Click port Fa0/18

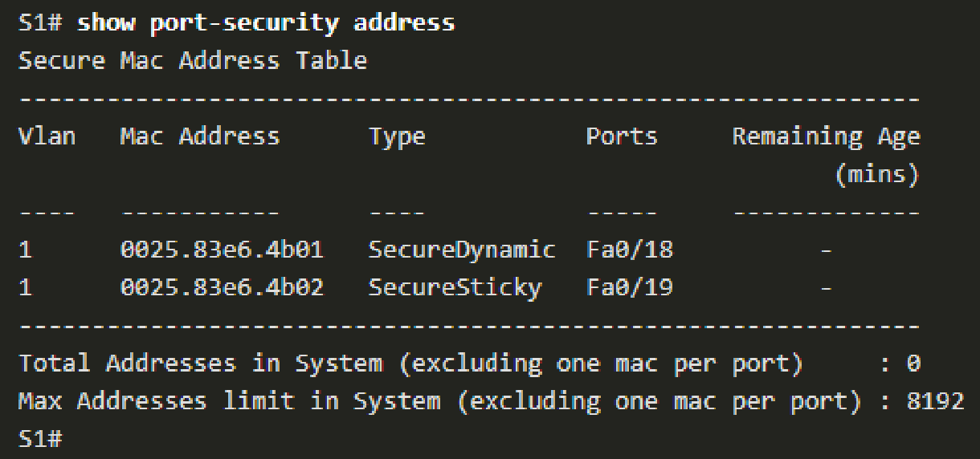630,250
